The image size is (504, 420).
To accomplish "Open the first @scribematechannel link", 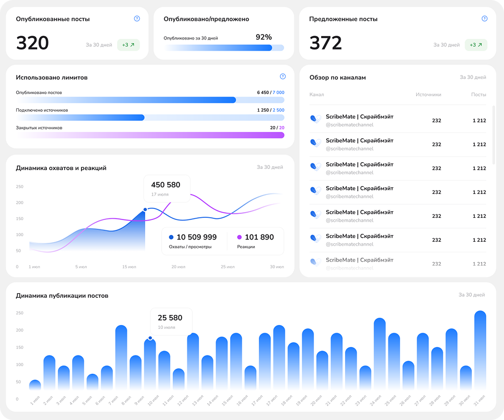I will coord(350,125).
